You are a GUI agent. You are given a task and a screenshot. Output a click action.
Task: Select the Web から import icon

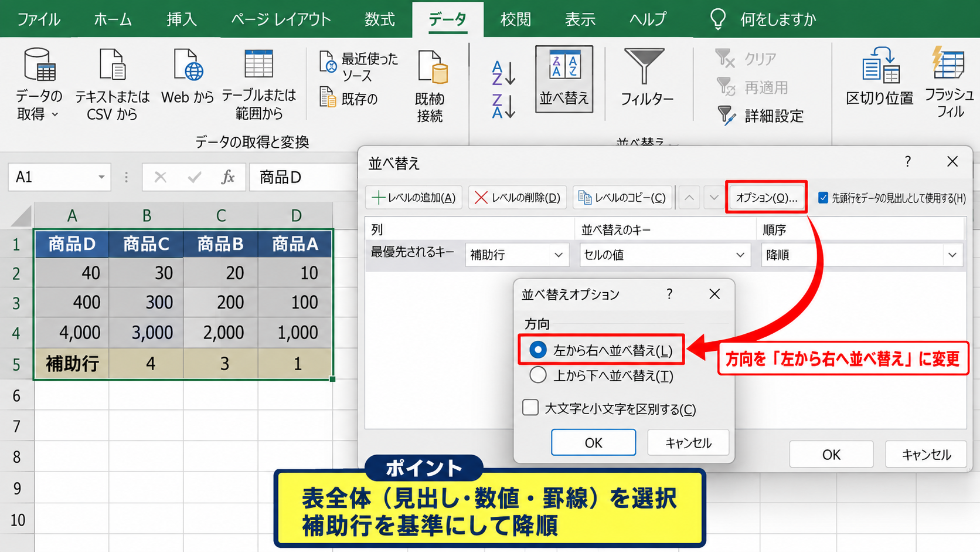click(188, 65)
